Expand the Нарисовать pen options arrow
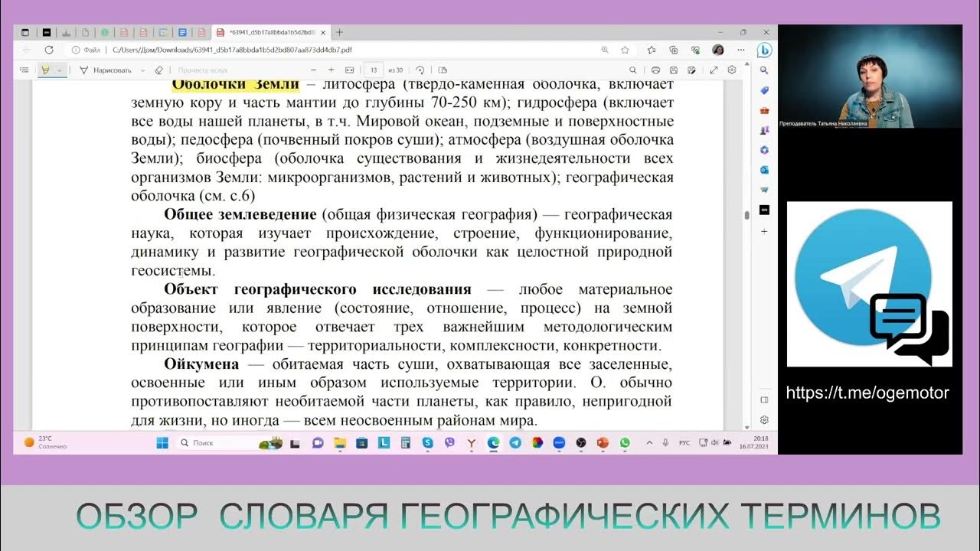The image size is (980, 551). click(142, 70)
